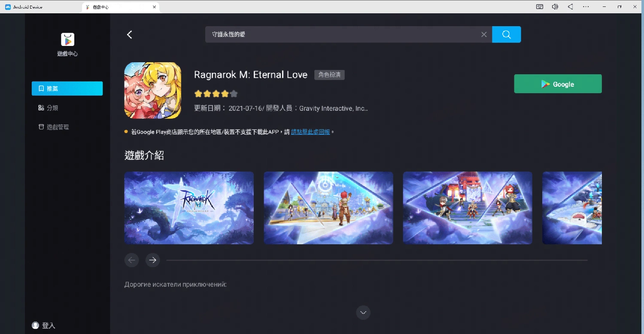
Task: Open the virtual keyboard mapping icon
Action: [x=539, y=6]
